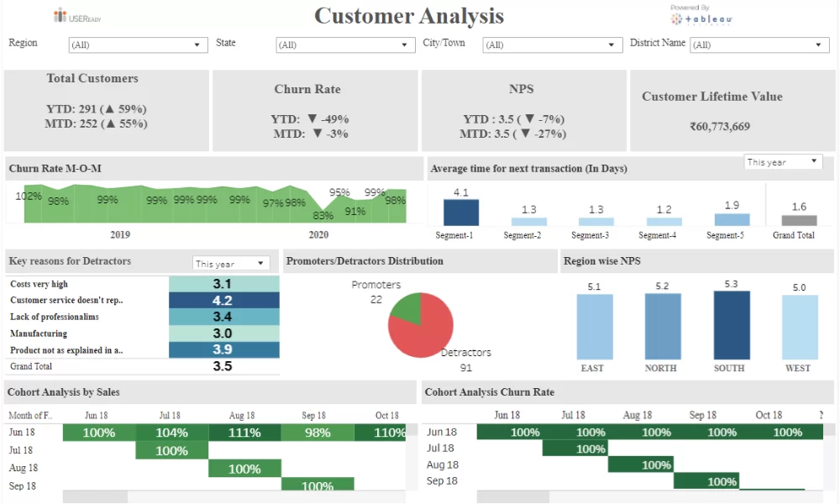Open the City/Town filter dropdown
The height and width of the screenshot is (504, 840).
(x=553, y=45)
